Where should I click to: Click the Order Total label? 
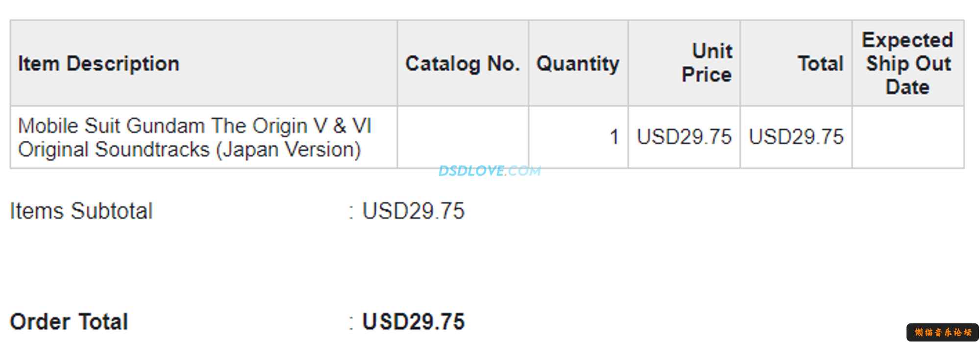[x=69, y=322]
